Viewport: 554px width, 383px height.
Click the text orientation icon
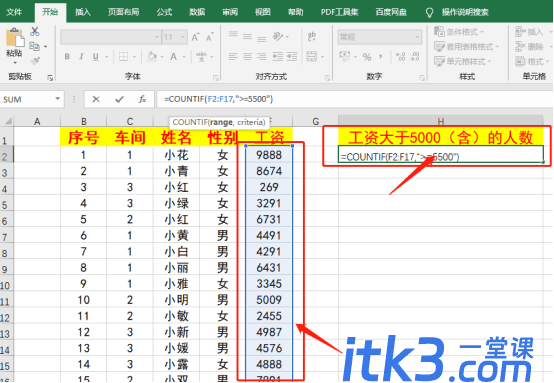pos(278,36)
